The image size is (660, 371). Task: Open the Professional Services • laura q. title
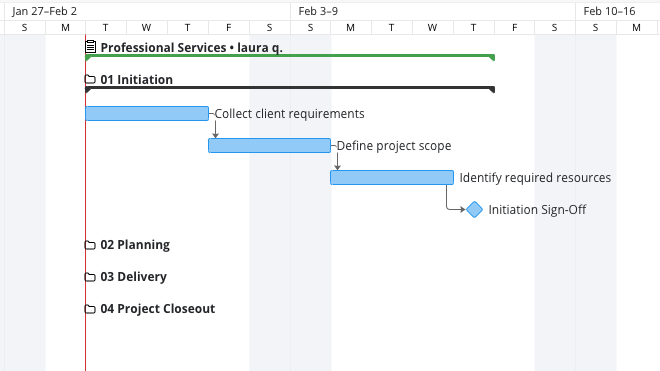192,48
